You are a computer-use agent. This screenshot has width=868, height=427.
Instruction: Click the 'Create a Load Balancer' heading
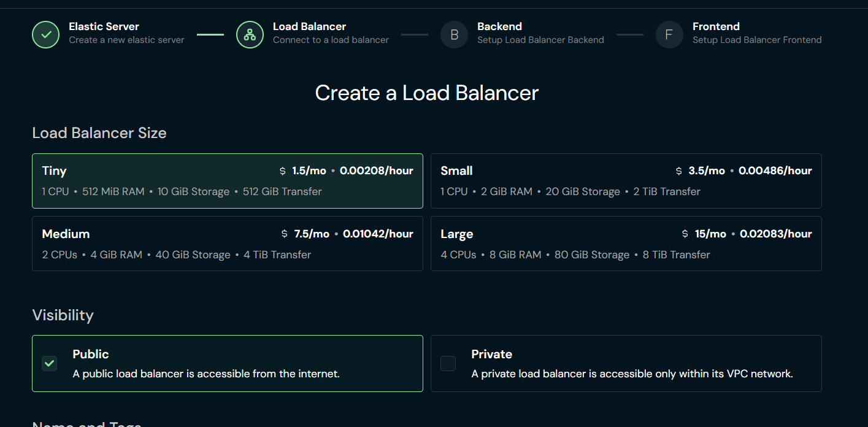(x=427, y=93)
